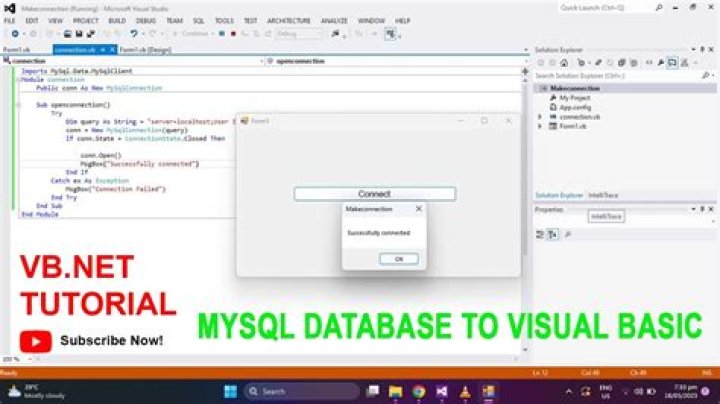
Task: Open the Windows Start menu
Action: [x=231, y=392]
